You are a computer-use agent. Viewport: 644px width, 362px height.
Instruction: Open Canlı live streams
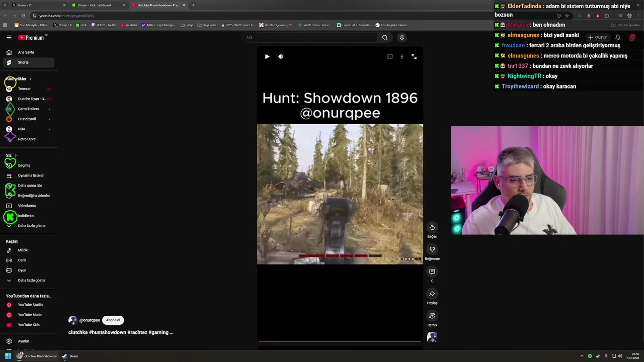(x=28, y=260)
